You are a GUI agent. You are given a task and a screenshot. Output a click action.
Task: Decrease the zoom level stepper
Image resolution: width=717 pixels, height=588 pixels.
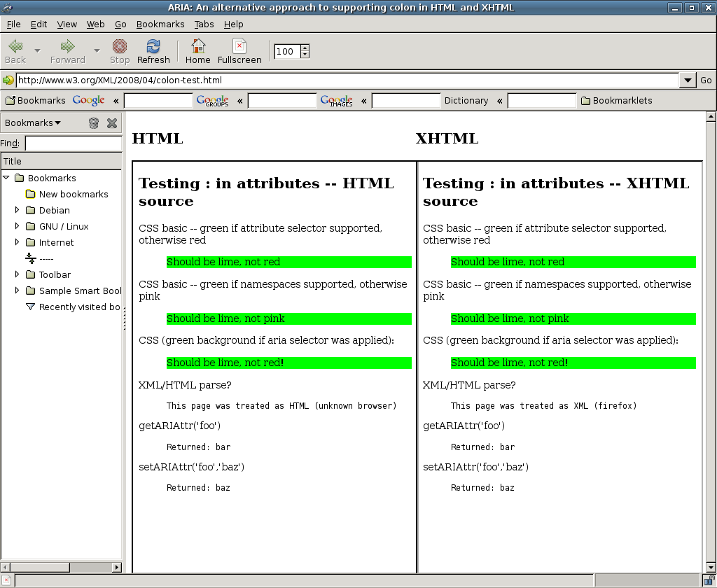(x=305, y=55)
